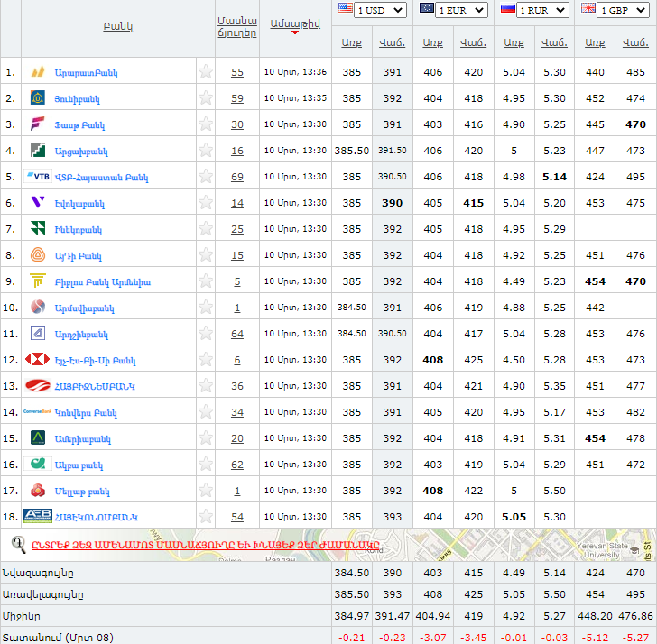
Task: Click the Ֆասթ Բանկ logo icon
Action: (38, 124)
